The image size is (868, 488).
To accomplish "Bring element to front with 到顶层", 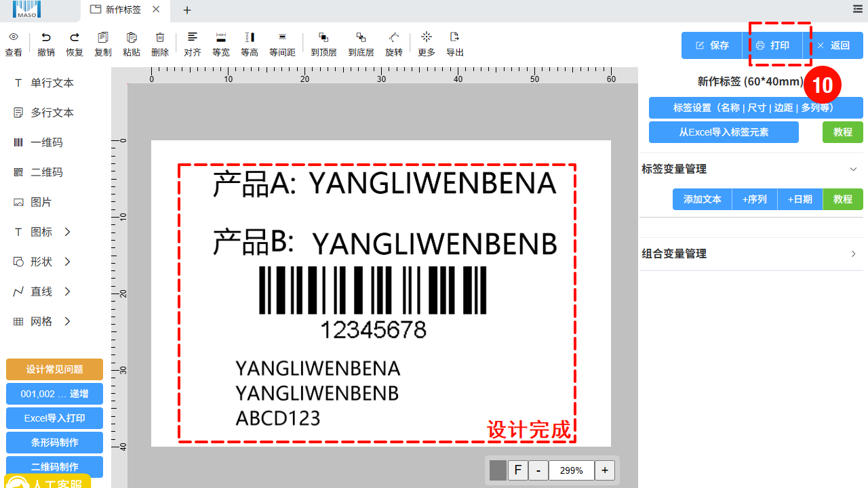I will click(x=323, y=37).
